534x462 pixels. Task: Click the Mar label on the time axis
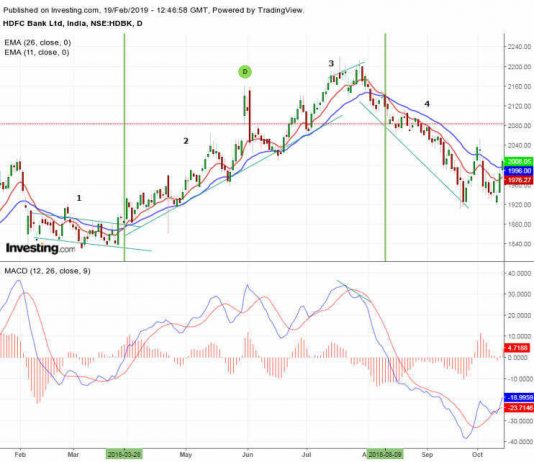click(73, 455)
